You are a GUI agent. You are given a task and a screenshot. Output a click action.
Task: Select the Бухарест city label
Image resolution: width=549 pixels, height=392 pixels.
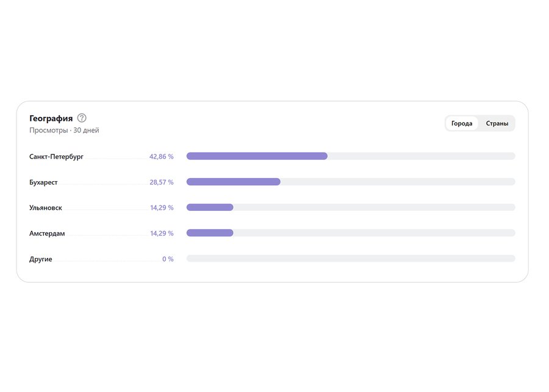[43, 182]
